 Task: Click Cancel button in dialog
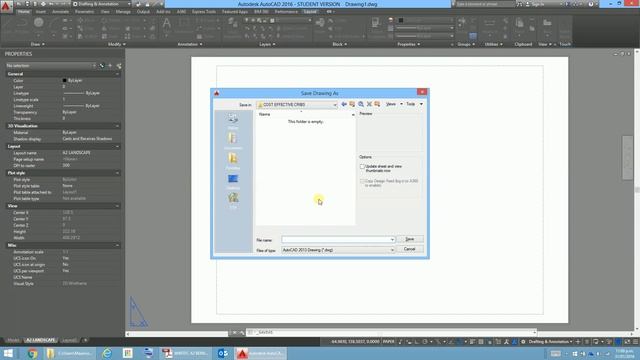pos(410,249)
